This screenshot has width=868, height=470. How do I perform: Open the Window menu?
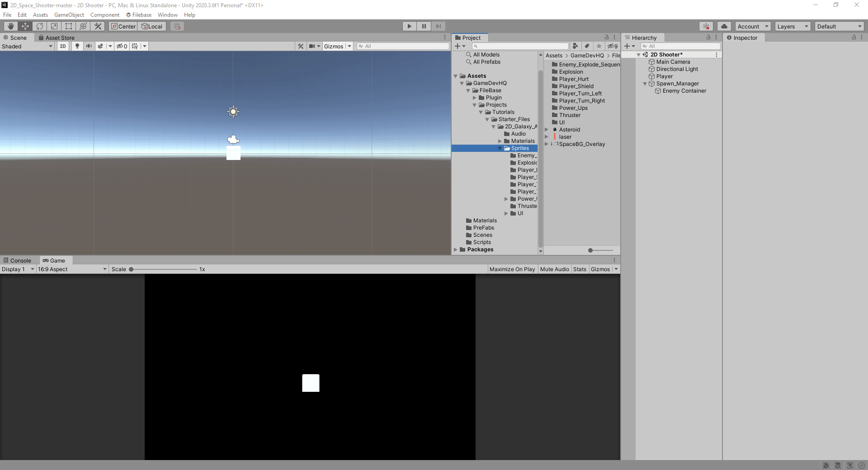point(168,14)
